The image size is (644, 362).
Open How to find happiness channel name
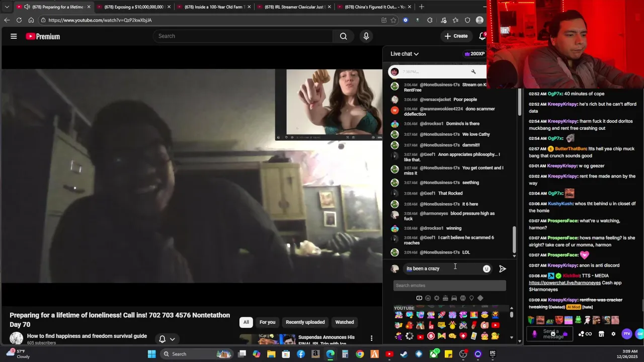[x=87, y=336]
